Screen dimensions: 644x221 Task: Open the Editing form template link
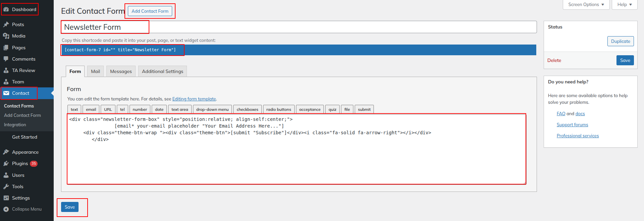click(x=194, y=99)
